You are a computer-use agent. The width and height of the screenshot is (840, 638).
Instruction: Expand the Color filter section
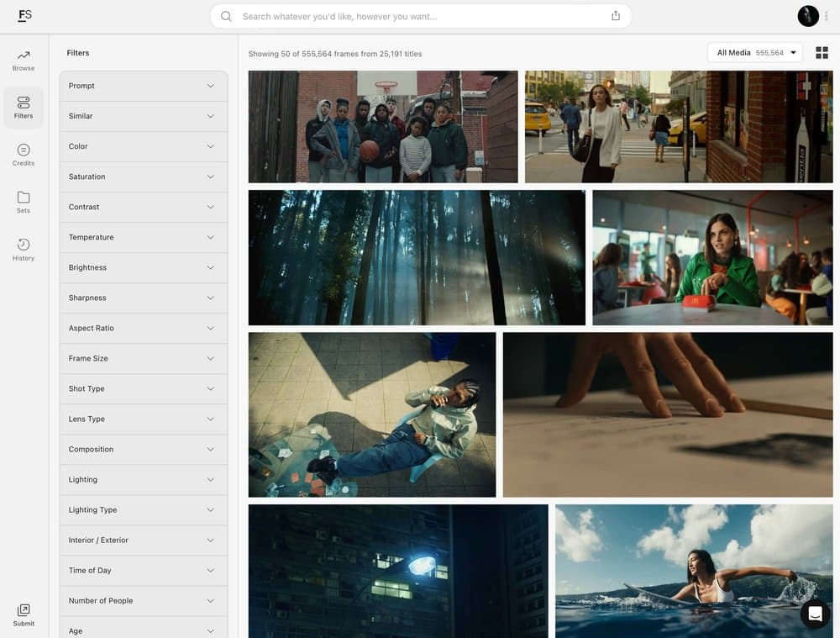(143, 146)
